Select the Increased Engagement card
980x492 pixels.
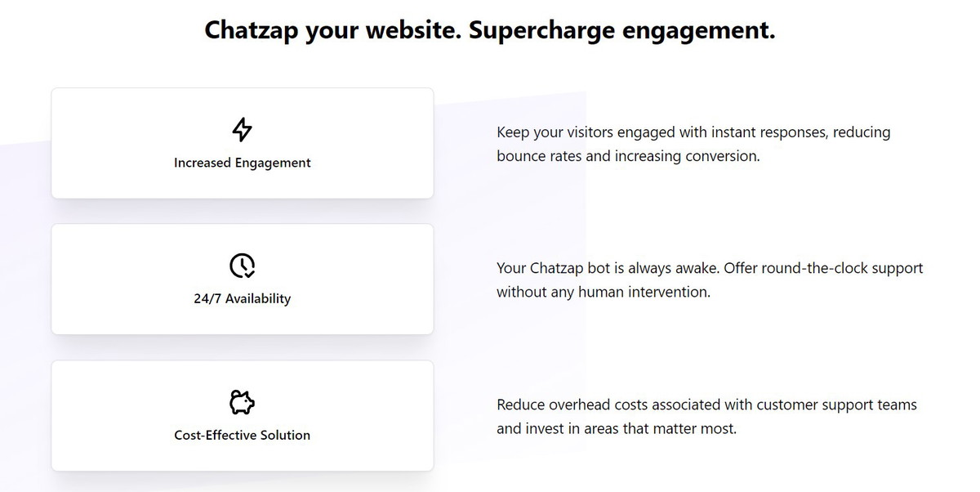(243, 143)
